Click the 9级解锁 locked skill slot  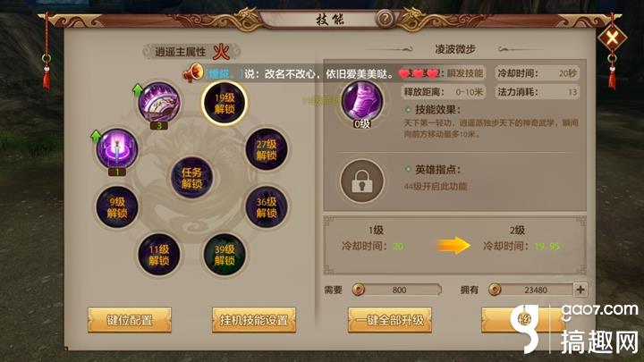(116, 206)
